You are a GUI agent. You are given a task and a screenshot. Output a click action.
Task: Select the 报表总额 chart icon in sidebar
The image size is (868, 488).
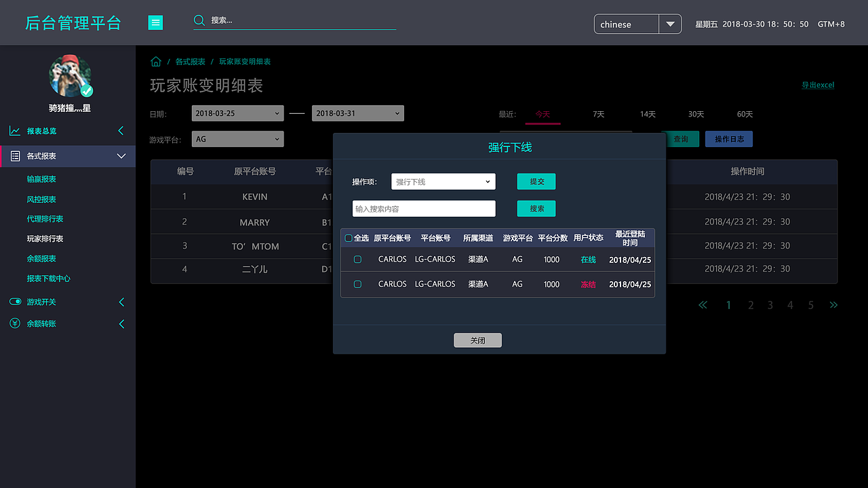pos(15,130)
